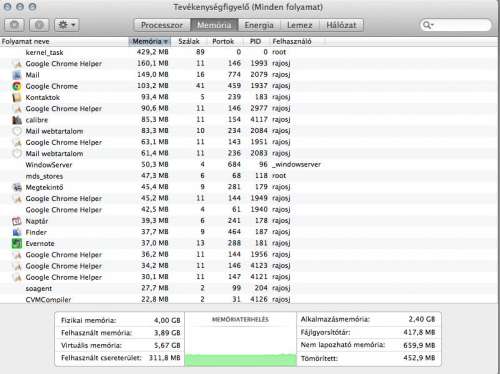Image resolution: width=500 pixels, height=374 pixels.
Task: Select the soagent process name
Action: (x=39, y=288)
